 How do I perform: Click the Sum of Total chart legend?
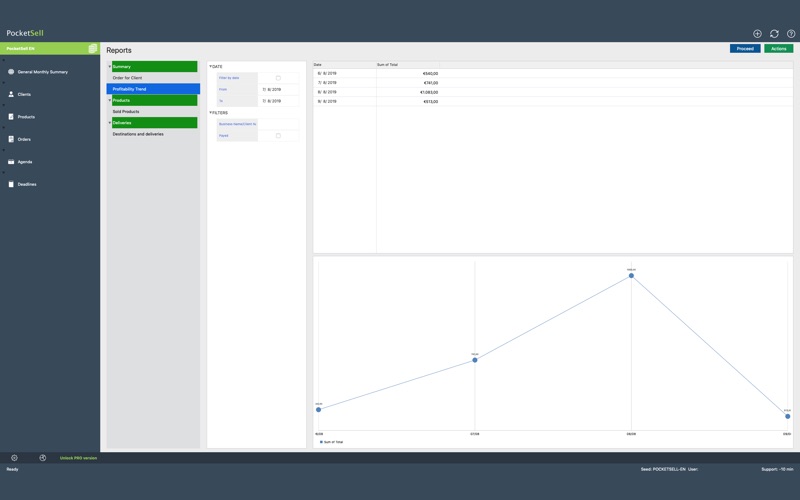[332, 442]
